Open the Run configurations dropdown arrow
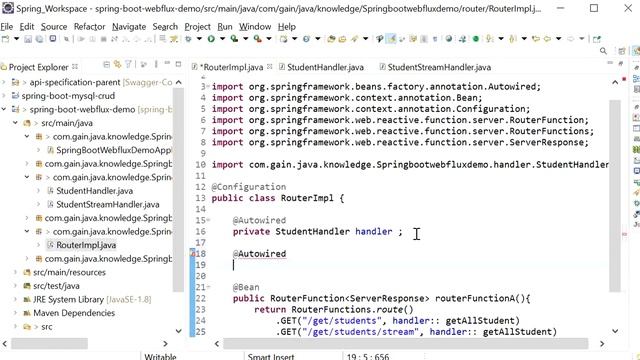The image size is (640, 360). [222, 39]
